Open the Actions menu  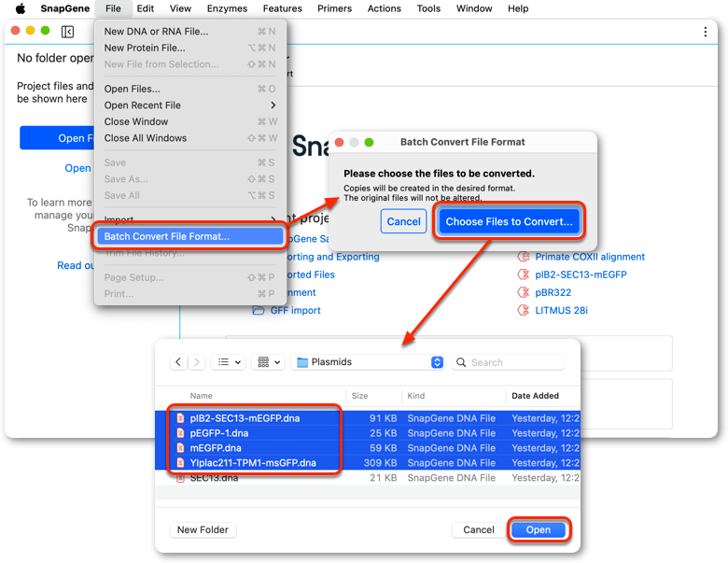click(x=384, y=8)
